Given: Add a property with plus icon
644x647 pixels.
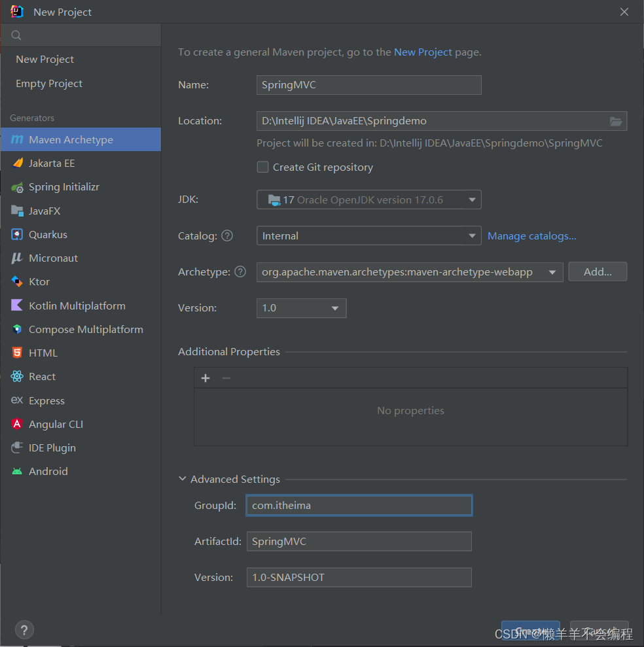Looking at the screenshot, I should [x=206, y=378].
